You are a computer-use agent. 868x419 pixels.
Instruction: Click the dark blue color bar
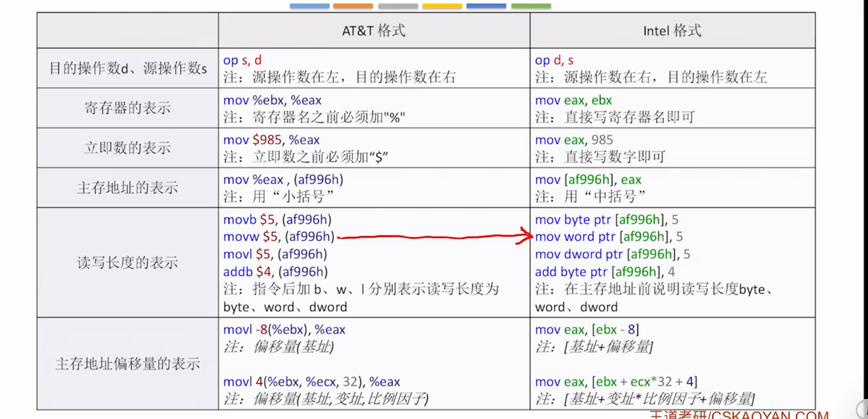(x=486, y=6)
